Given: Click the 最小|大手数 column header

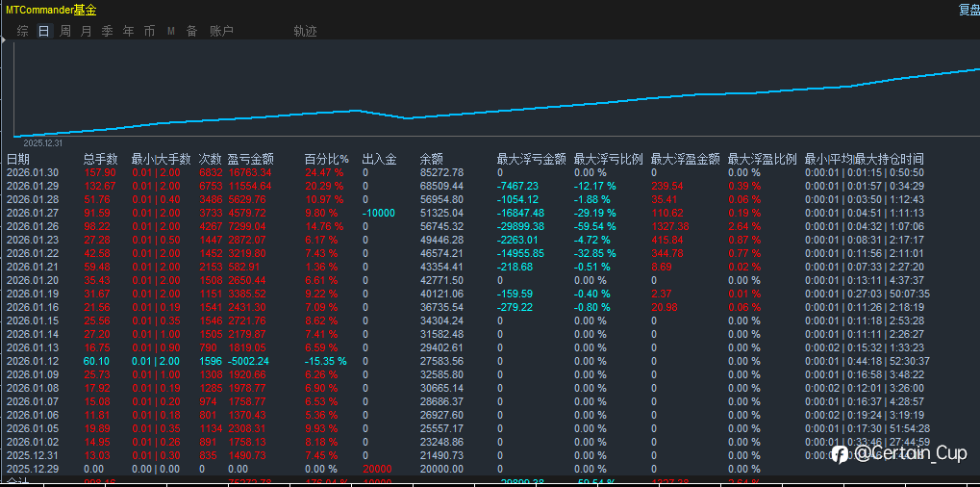Looking at the screenshot, I should [x=161, y=160].
